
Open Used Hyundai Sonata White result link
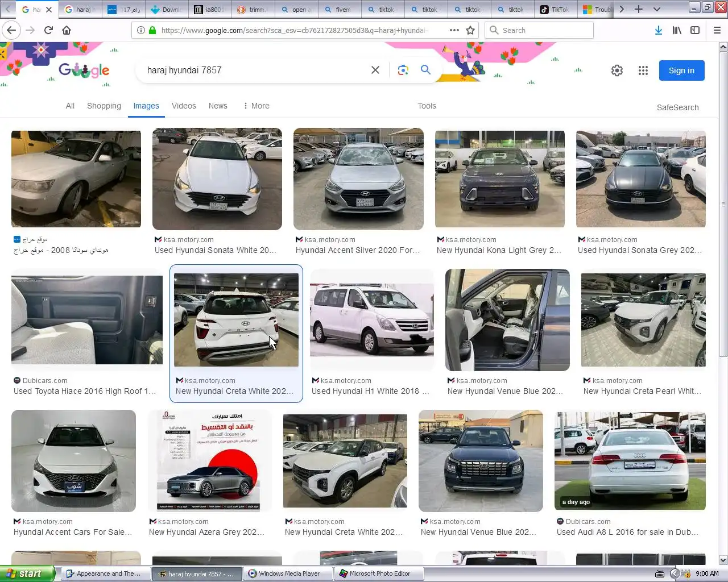tap(216, 250)
